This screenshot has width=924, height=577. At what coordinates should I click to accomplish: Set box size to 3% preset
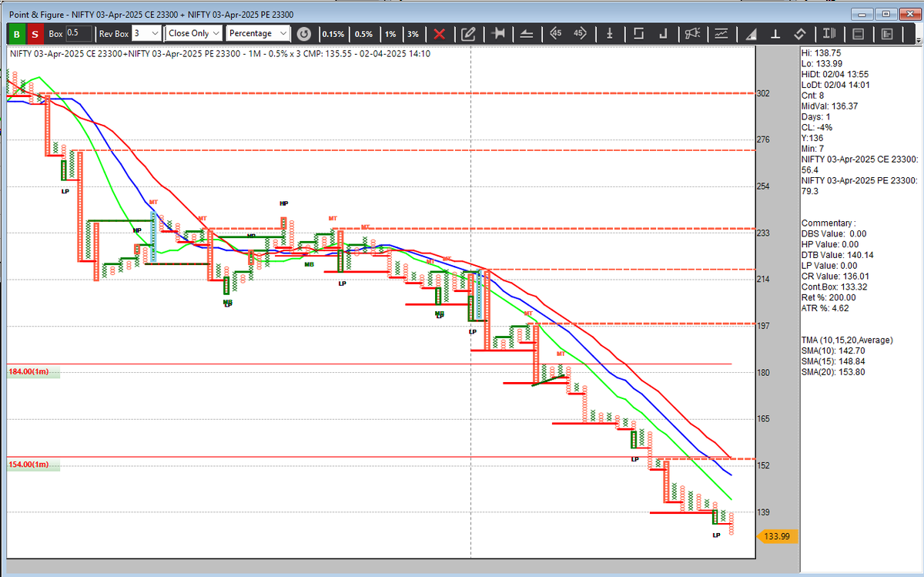tap(413, 34)
